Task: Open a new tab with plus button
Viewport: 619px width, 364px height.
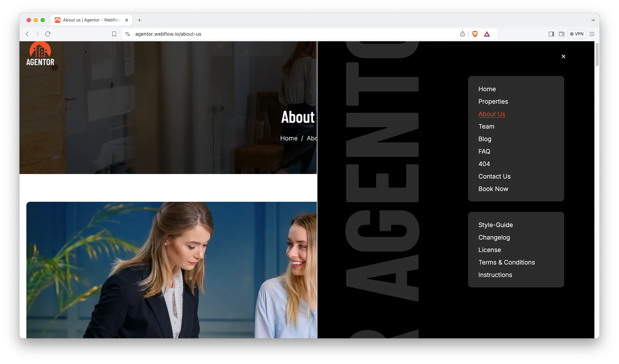Action: pos(139,20)
